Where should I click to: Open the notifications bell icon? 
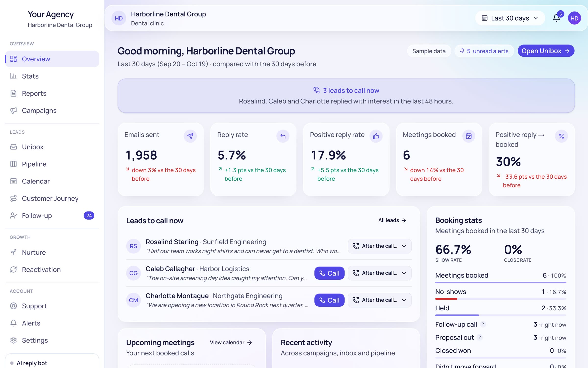[556, 18]
